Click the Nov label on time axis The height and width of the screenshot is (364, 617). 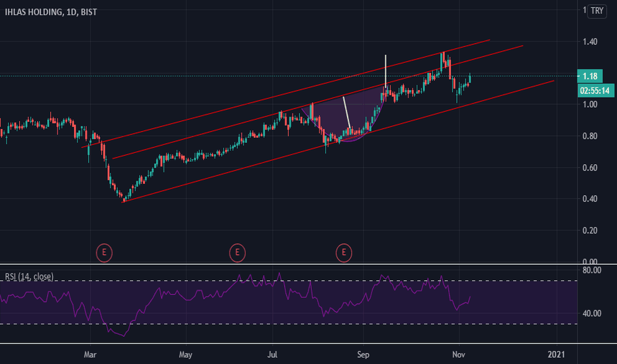click(459, 355)
